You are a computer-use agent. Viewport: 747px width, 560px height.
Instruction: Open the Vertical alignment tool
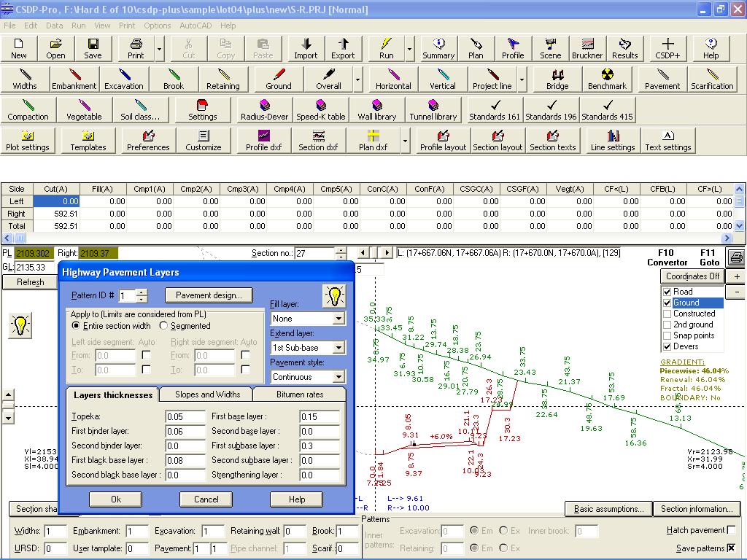443,79
